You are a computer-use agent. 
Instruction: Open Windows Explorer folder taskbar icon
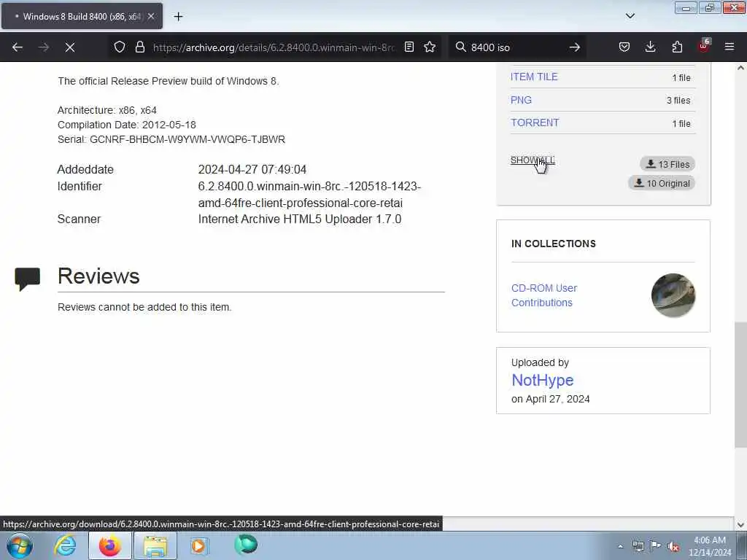coord(155,545)
